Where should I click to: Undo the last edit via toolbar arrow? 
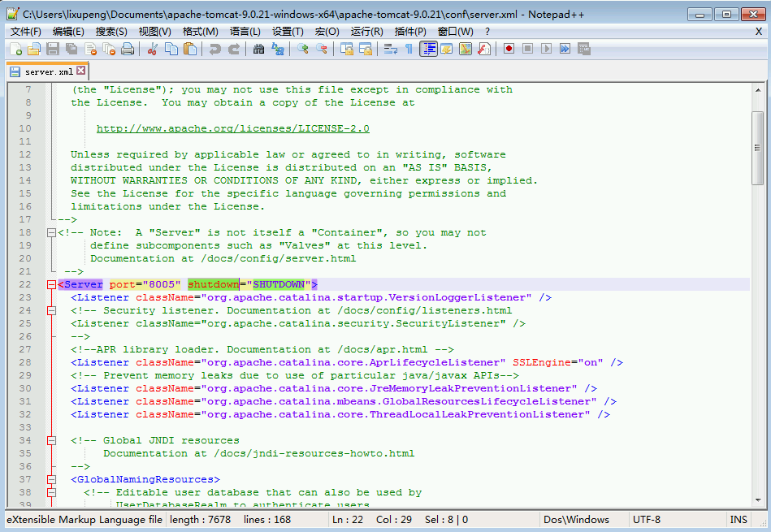(x=214, y=49)
